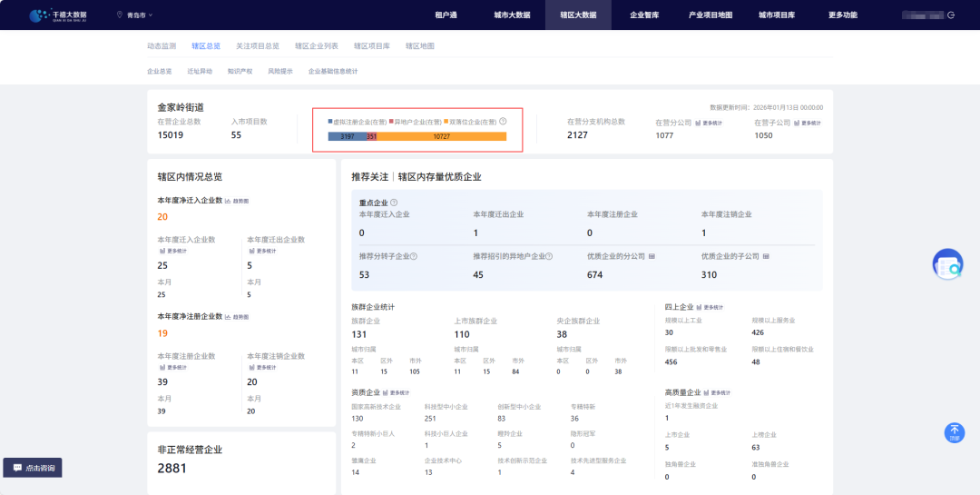Open 更多统计 under 本年度注册企业数
The height and width of the screenshot is (495, 980).
click(172, 367)
